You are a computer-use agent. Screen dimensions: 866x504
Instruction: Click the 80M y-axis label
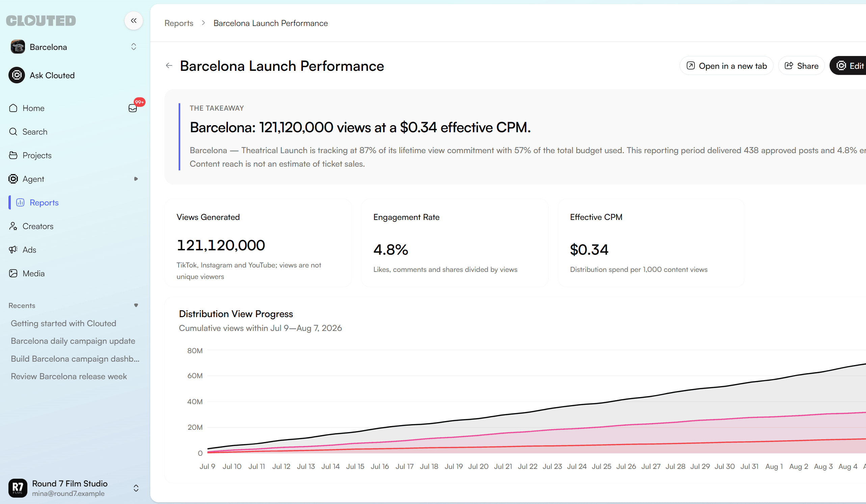coord(195,351)
